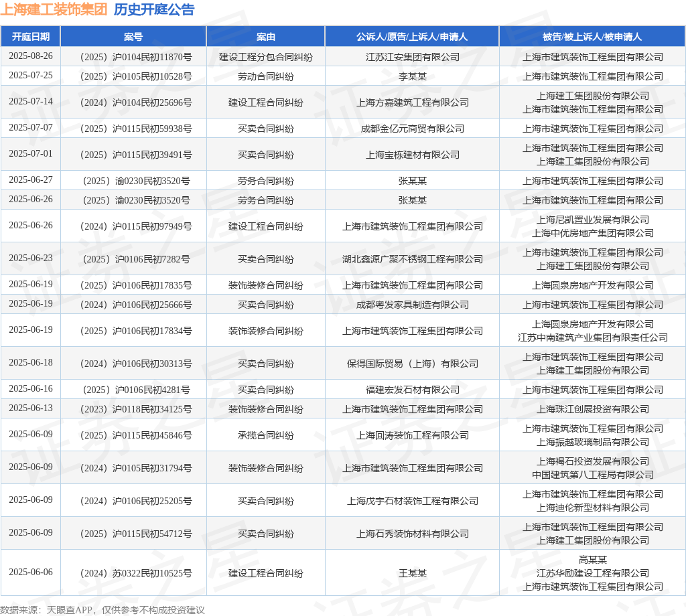Click 建设工程分包合同纠纷 cause cell
This screenshot has height=616, width=686.
(265, 57)
